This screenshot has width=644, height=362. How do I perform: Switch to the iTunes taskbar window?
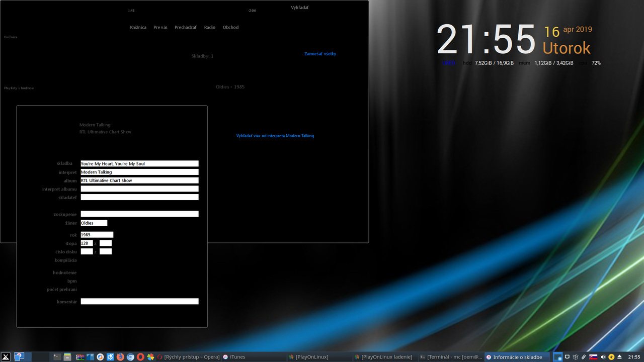pos(254,357)
